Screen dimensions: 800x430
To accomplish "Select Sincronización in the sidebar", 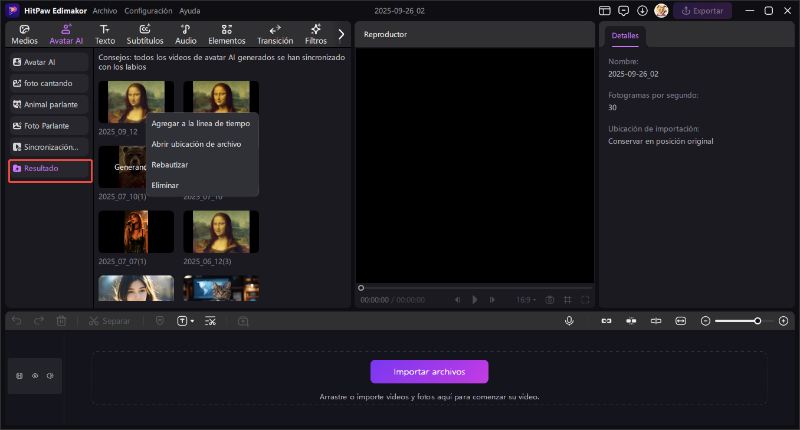I will (49, 147).
